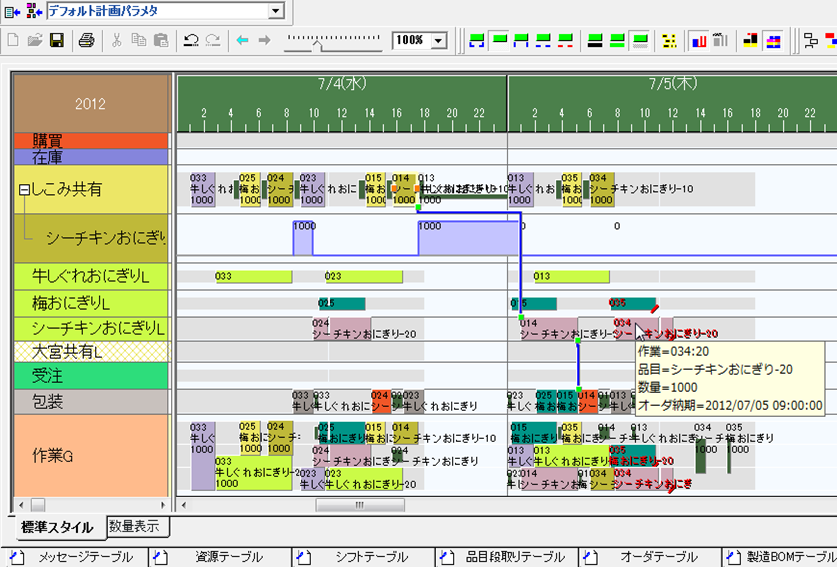Toggle the blue-red load graph button

pyautogui.click(x=699, y=41)
